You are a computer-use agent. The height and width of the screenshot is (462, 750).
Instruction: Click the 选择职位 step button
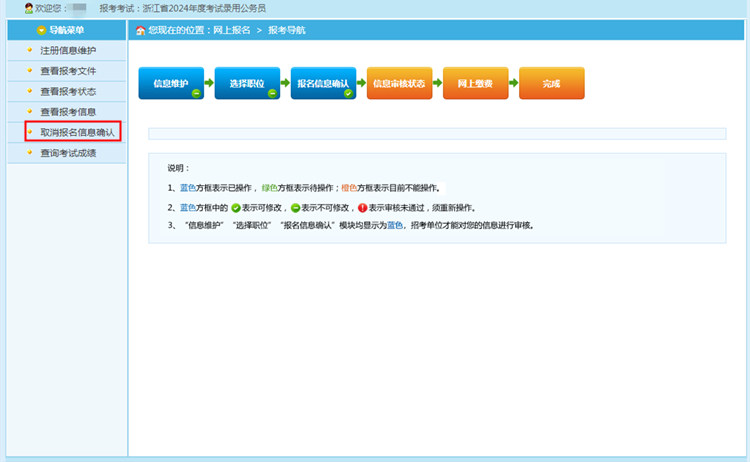(x=247, y=83)
